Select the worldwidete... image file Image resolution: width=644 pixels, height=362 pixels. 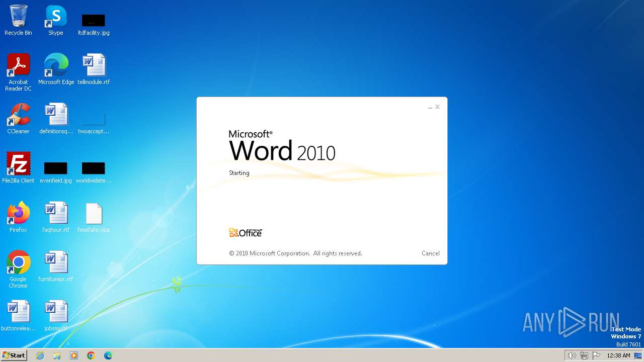[94, 171]
